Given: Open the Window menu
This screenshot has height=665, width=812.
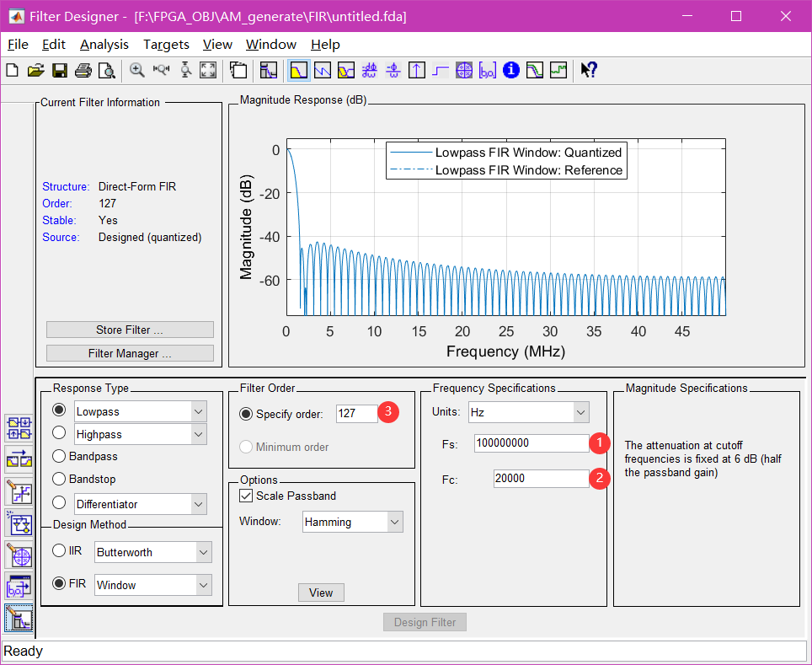Looking at the screenshot, I should (271, 45).
